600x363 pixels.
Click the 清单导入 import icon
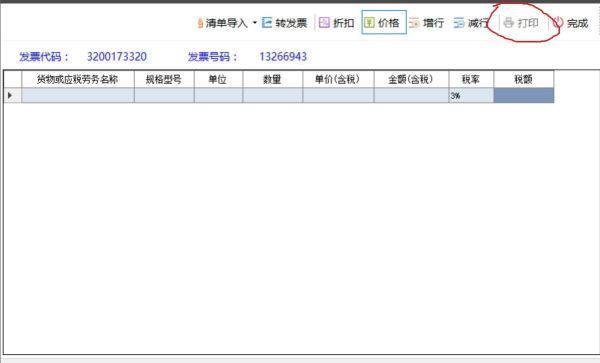click(x=200, y=23)
